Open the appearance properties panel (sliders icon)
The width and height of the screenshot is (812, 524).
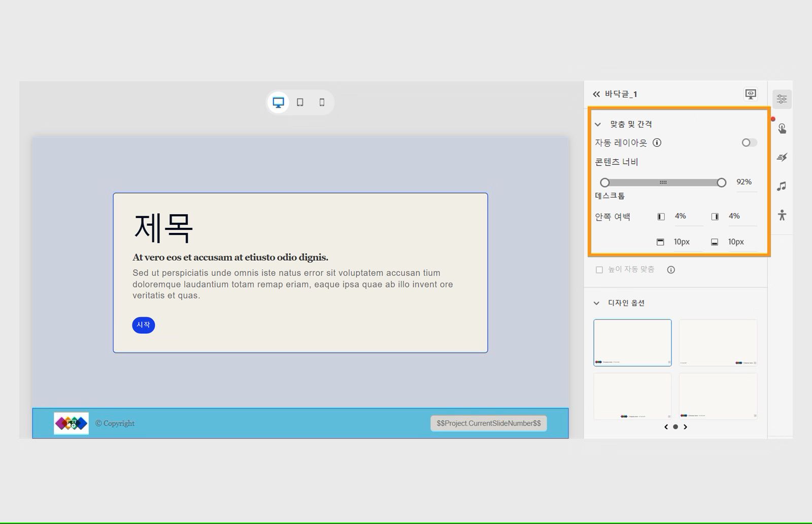[x=782, y=98]
